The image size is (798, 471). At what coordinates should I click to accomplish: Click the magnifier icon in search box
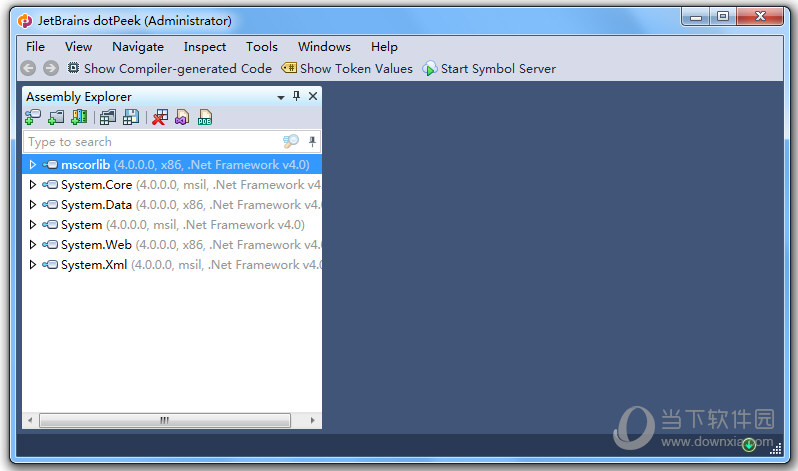[x=291, y=141]
